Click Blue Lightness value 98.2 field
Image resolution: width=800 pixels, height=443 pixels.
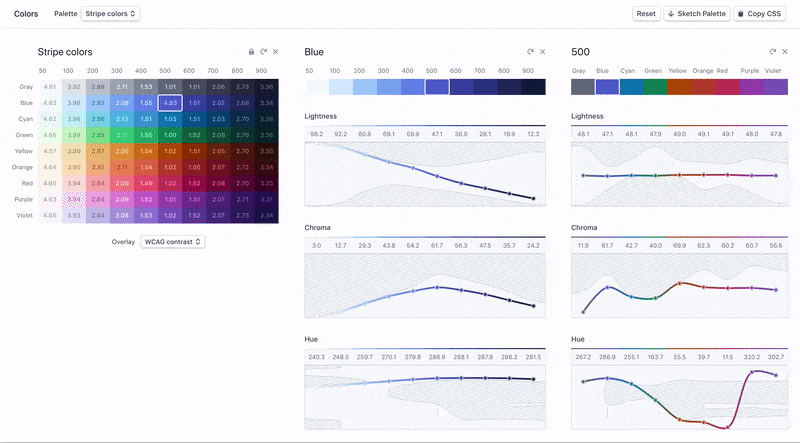[317, 134]
